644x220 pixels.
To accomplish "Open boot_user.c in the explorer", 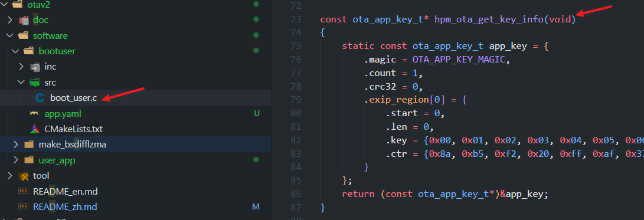I will [x=74, y=98].
